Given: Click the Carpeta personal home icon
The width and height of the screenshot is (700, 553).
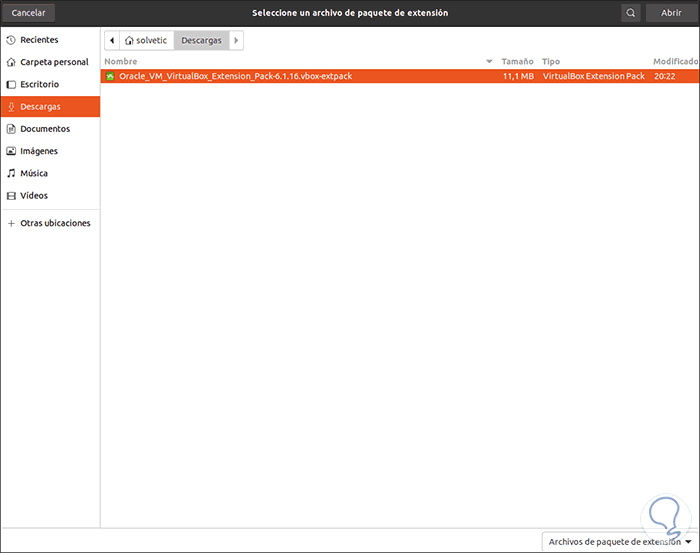Looking at the screenshot, I should pos(11,62).
